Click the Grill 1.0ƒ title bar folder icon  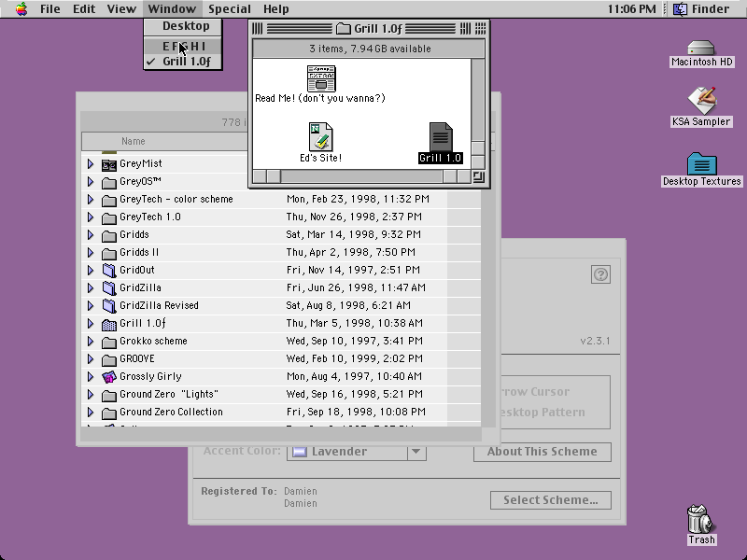tap(343, 29)
